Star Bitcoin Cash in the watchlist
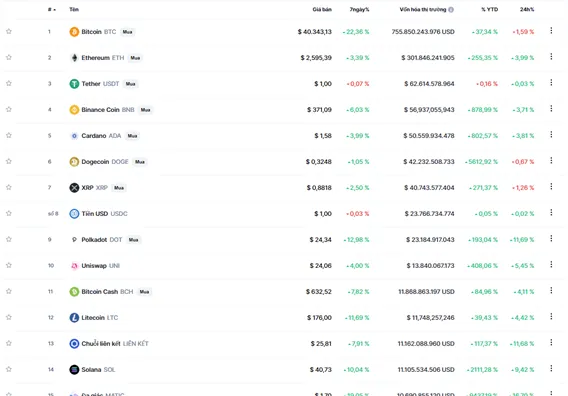Image resolution: width=568 pixels, height=396 pixels. (9, 291)
